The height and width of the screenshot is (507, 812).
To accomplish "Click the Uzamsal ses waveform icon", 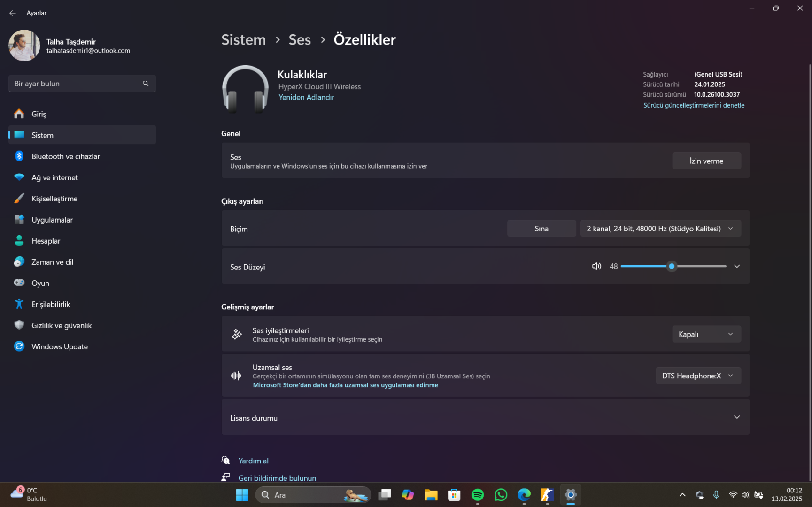I will click(236, 376).
